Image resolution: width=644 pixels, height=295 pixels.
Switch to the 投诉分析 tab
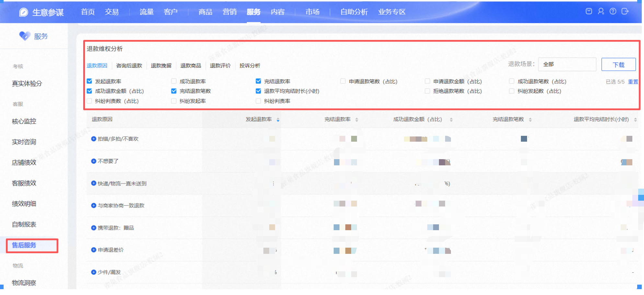pyautogui.click(x=250, y=65)
